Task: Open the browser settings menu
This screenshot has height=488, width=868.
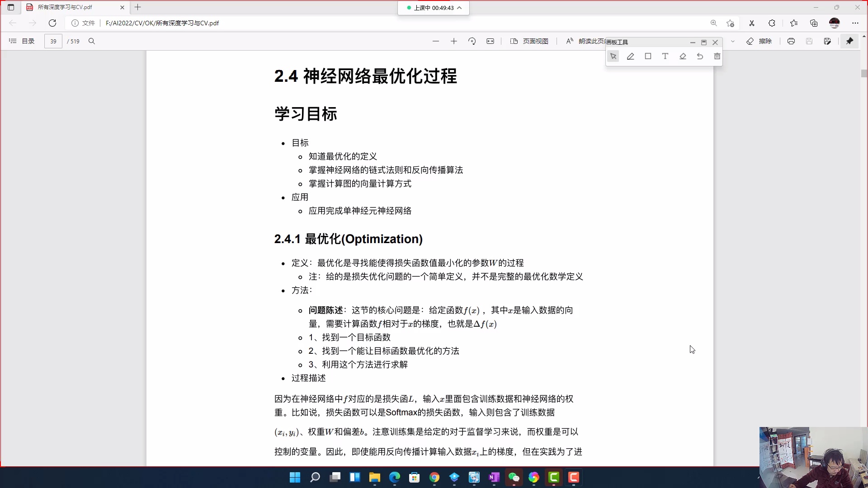Action: point(855,23)
